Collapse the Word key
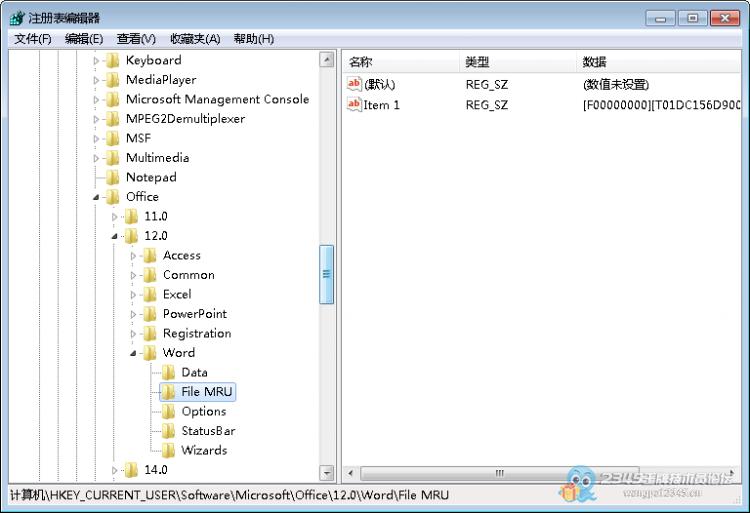 133,353
